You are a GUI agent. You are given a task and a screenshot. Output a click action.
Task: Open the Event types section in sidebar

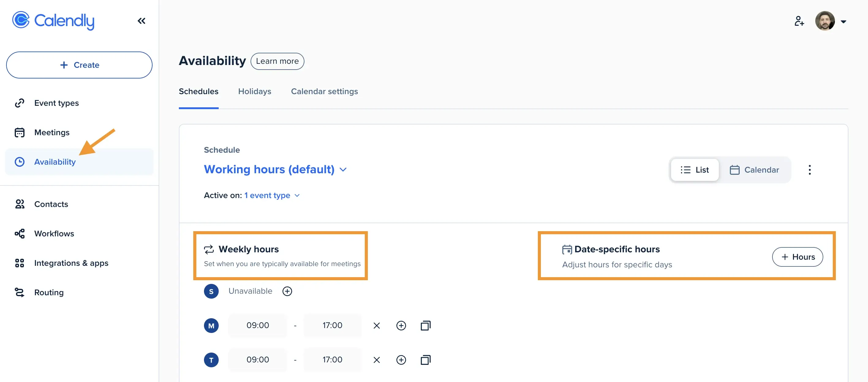[x=56, y=103]
